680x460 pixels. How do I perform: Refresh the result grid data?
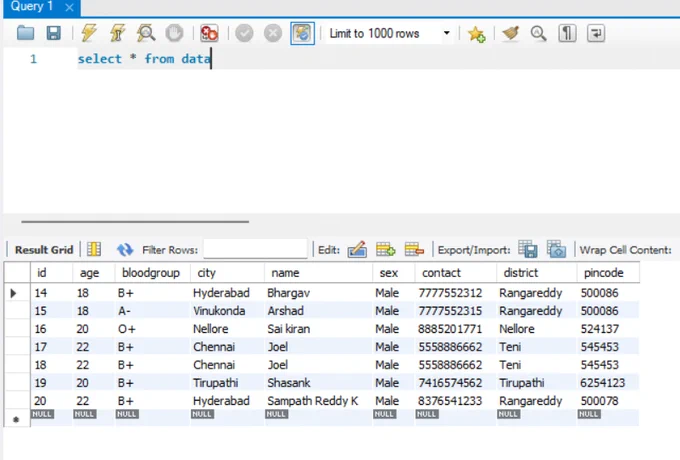125,249
